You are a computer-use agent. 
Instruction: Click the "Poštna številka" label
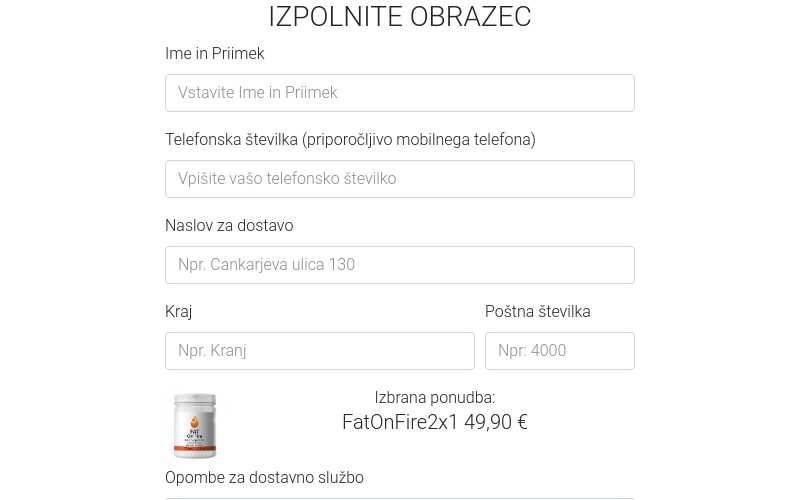(x=538, y=312)
